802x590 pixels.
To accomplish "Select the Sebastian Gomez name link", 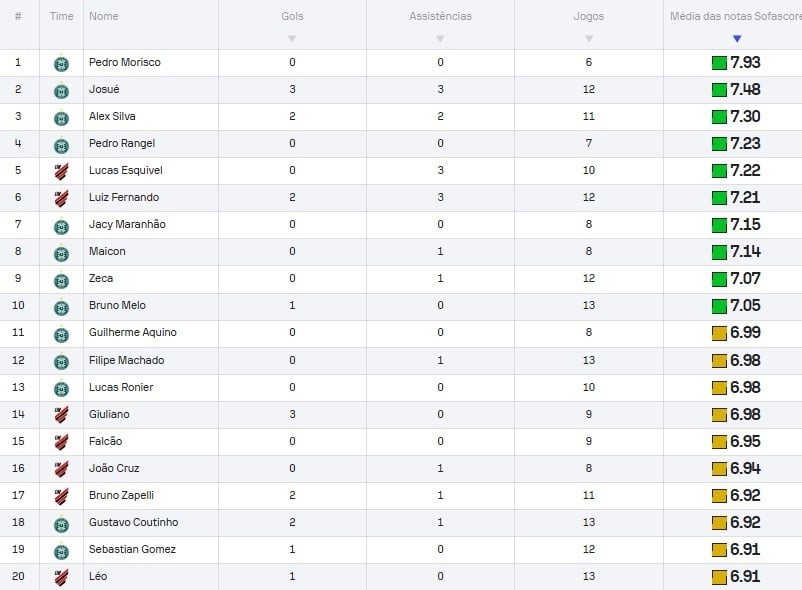I will [132, 549].
